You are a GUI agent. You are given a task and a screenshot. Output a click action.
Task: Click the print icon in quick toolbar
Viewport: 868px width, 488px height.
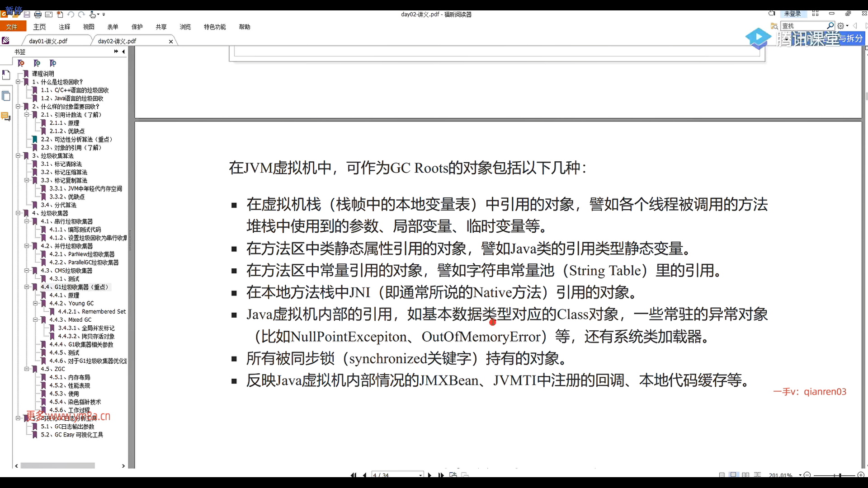(x=38, y=14)
